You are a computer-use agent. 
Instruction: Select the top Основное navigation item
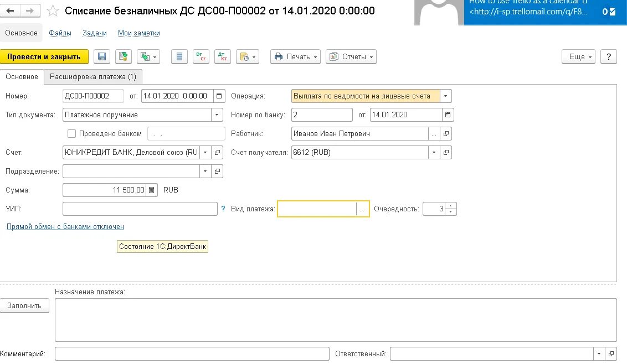click(21, 33)
